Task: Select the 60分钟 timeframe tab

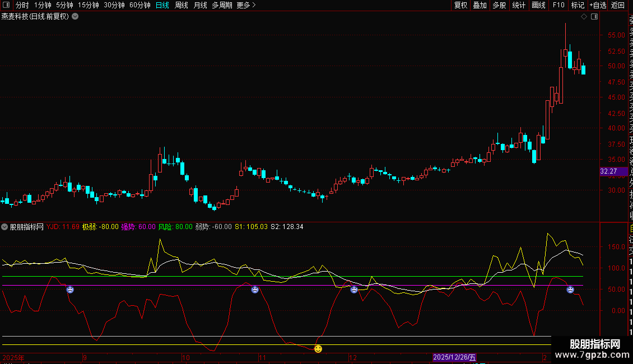Action: [139, 5]
